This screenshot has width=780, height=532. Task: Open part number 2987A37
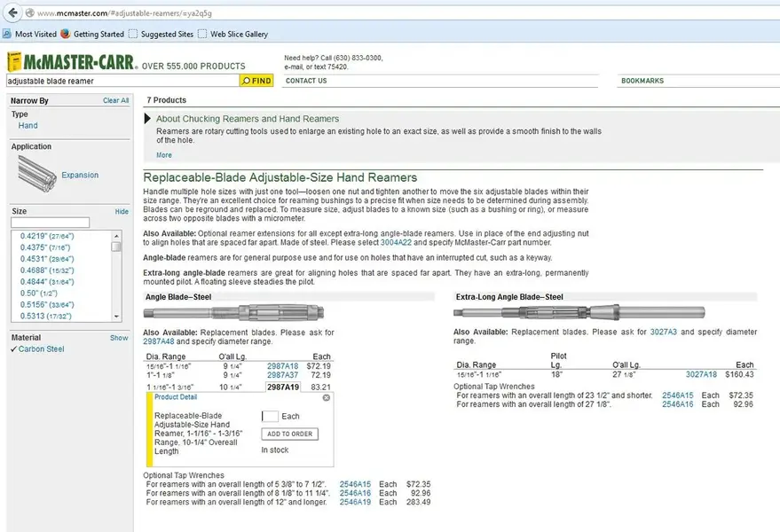pos(282,375)
